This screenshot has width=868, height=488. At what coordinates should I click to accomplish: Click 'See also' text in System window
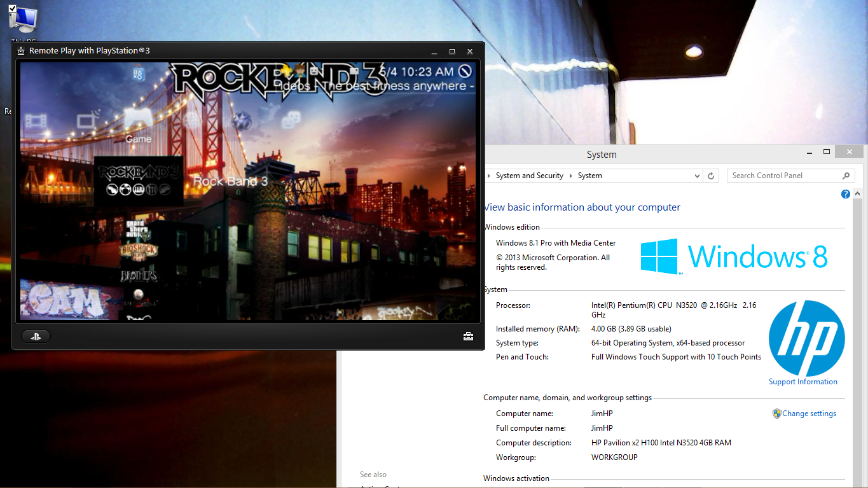[x=373, y=475]
